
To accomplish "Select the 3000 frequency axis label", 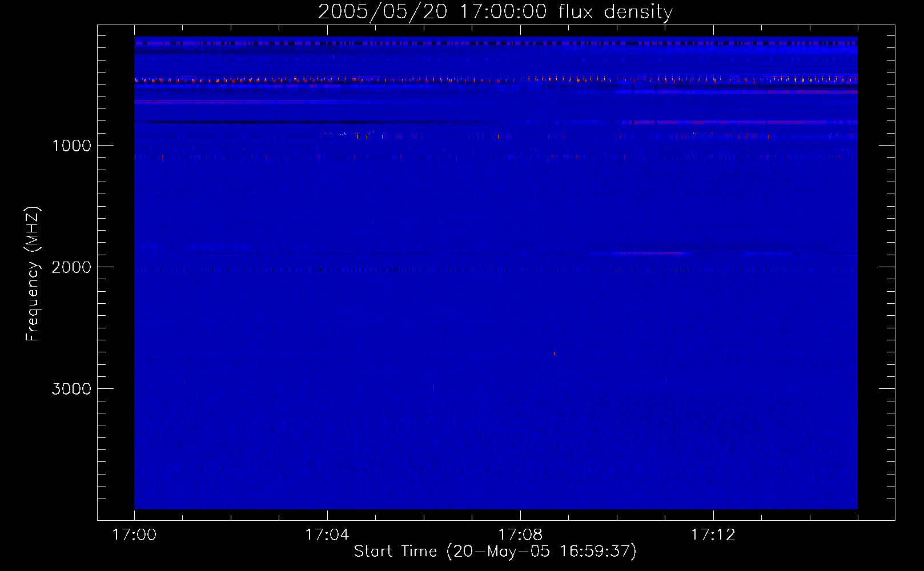I will tap(71, 389).
